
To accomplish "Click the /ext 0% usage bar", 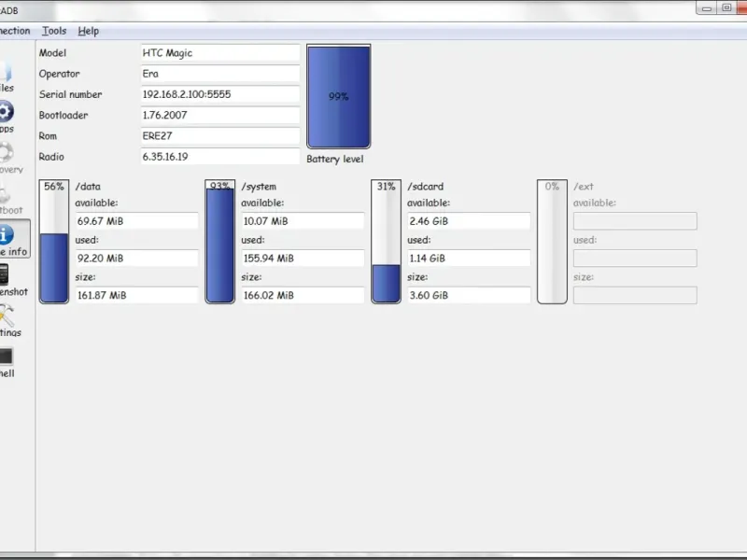I will coord(552,242).
